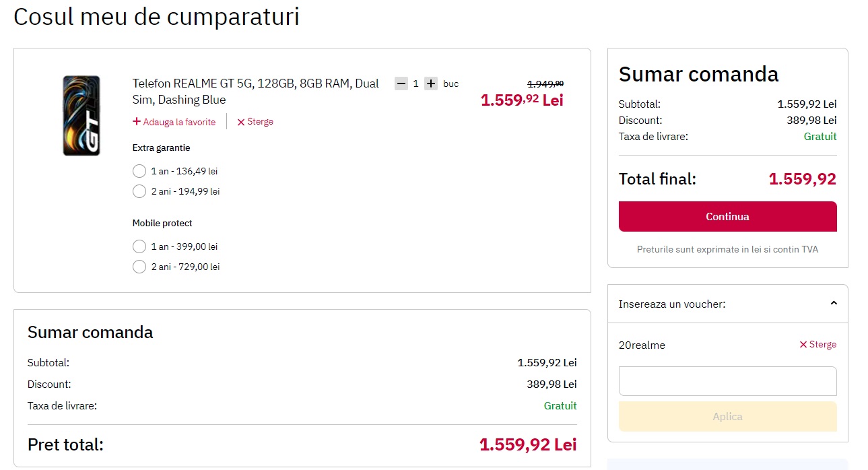Collapse the Insereaza un voucher chevron

click(x=834, y=304)
